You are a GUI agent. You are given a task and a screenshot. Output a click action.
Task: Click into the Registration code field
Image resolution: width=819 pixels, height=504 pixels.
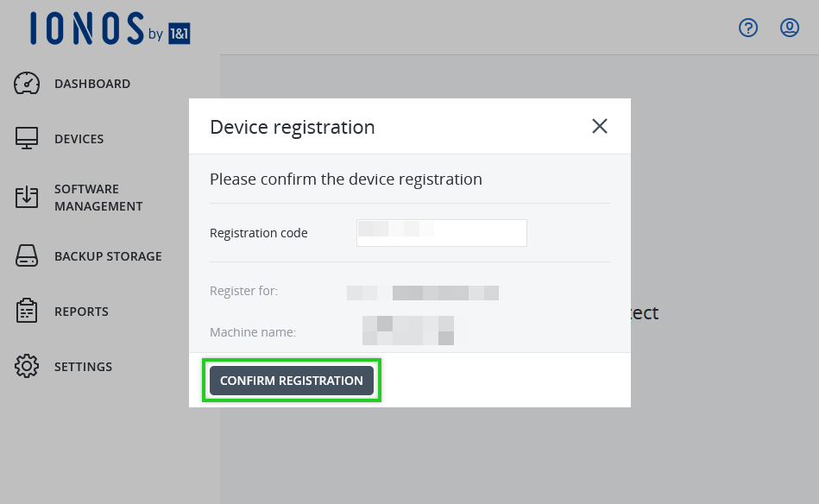[x=442, y=233]
